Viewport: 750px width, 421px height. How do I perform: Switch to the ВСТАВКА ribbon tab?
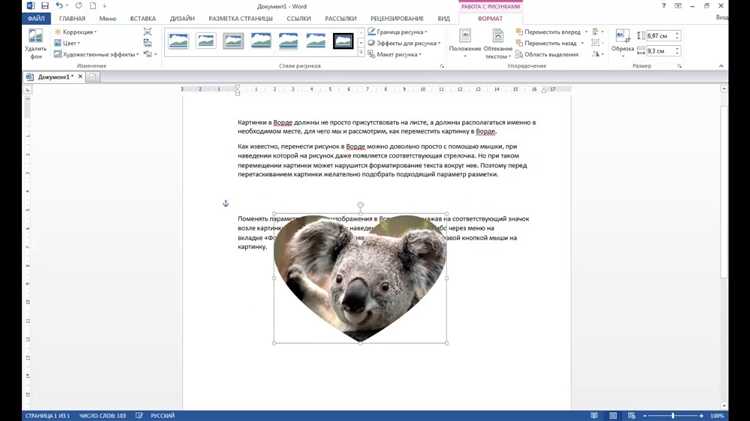[x=143, y=19]
